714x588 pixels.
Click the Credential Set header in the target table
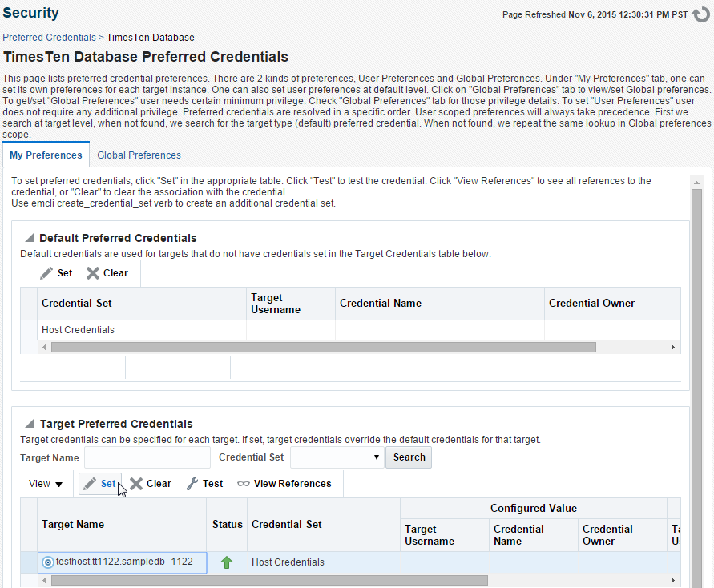click(323, 525)
